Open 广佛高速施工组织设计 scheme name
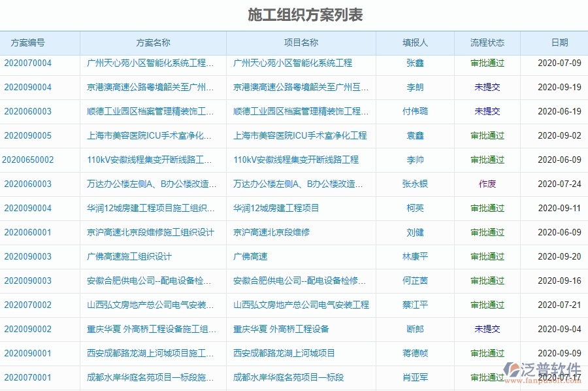 (128, 256)
